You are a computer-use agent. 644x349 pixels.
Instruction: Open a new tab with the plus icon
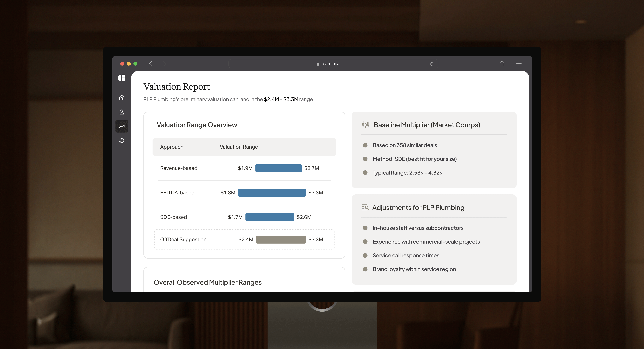(519, 64)
